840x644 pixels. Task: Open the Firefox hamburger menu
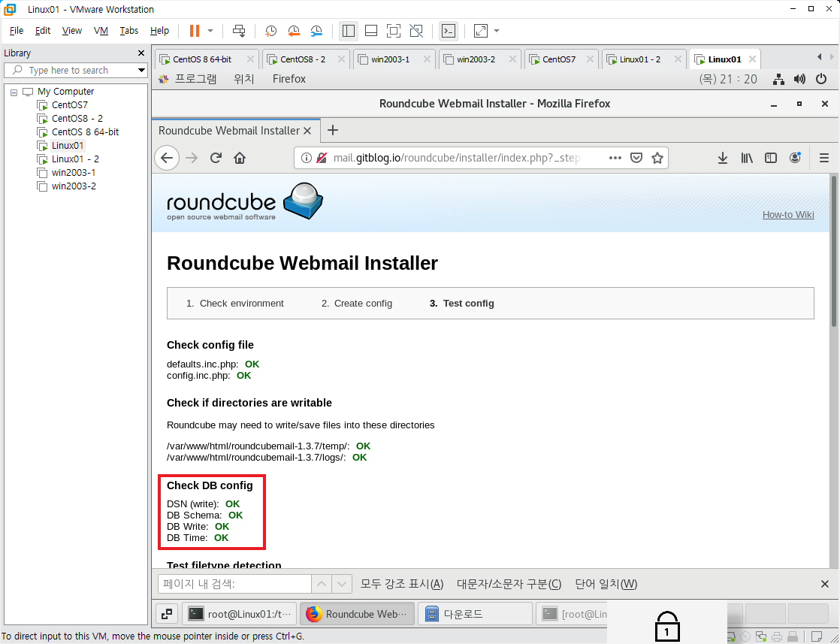[824, 158]
